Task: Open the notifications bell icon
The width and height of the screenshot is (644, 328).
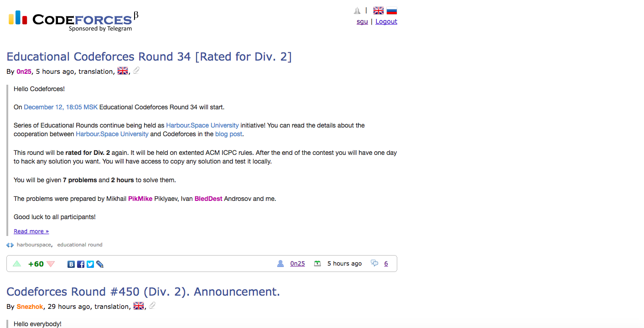Action: point(357,10)
